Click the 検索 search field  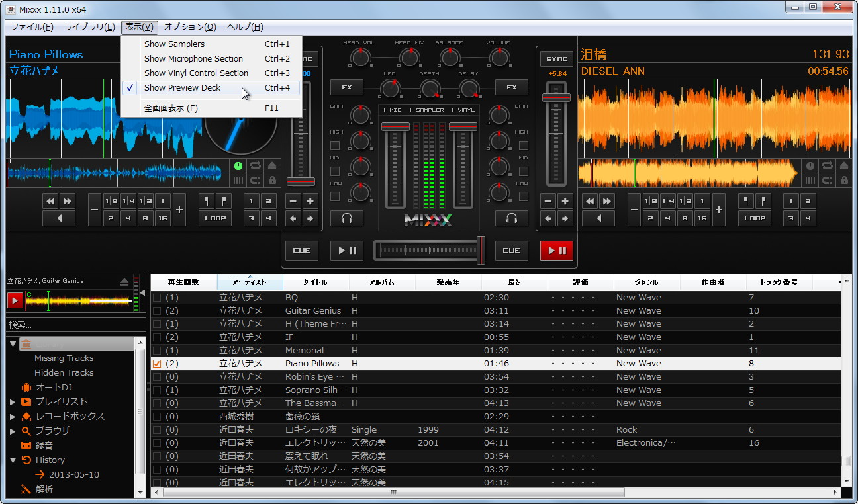(75, 325)
